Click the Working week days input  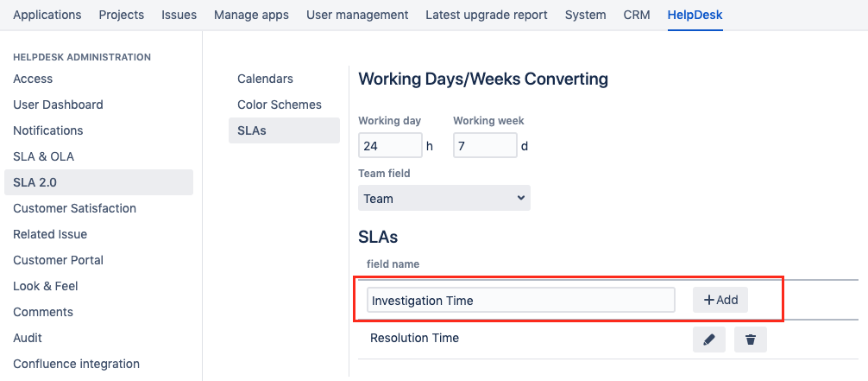click(485, 146)
